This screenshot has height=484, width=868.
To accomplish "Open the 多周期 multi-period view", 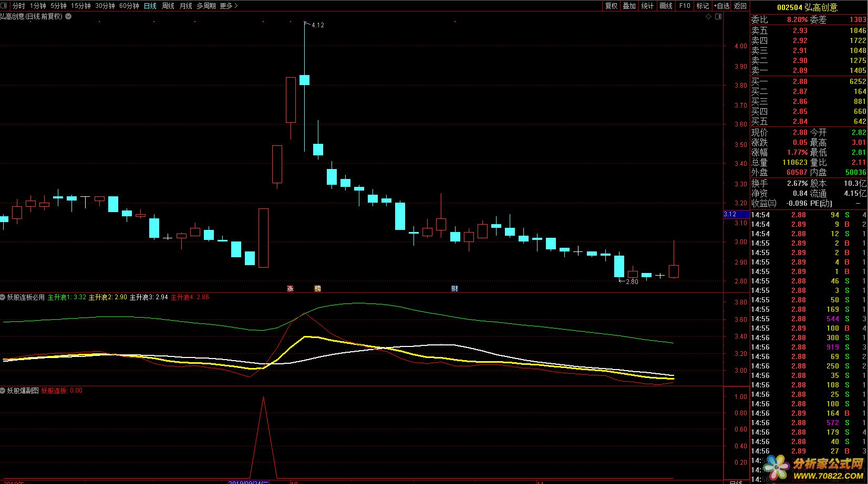I will 206,6.
